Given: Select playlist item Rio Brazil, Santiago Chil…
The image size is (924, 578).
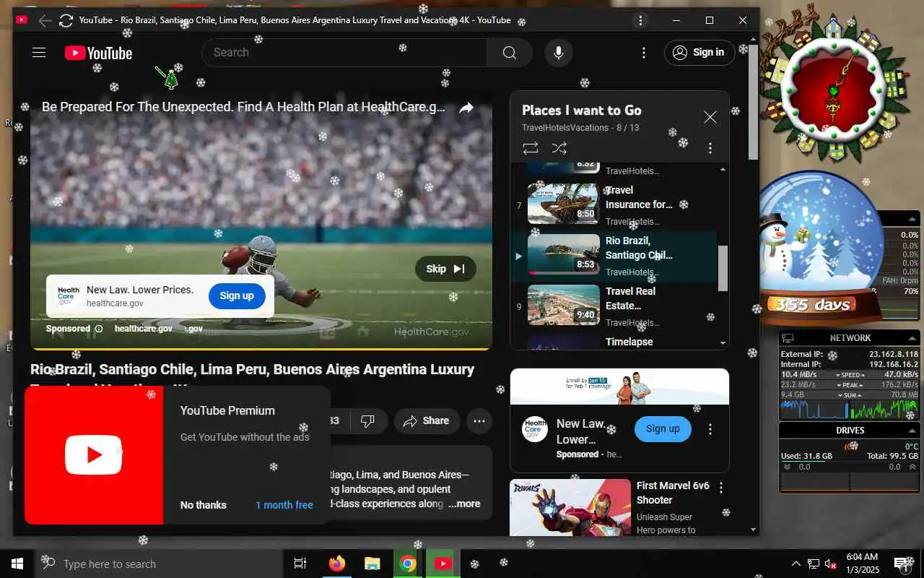Looking at the screenshot, I should (616, 255).
